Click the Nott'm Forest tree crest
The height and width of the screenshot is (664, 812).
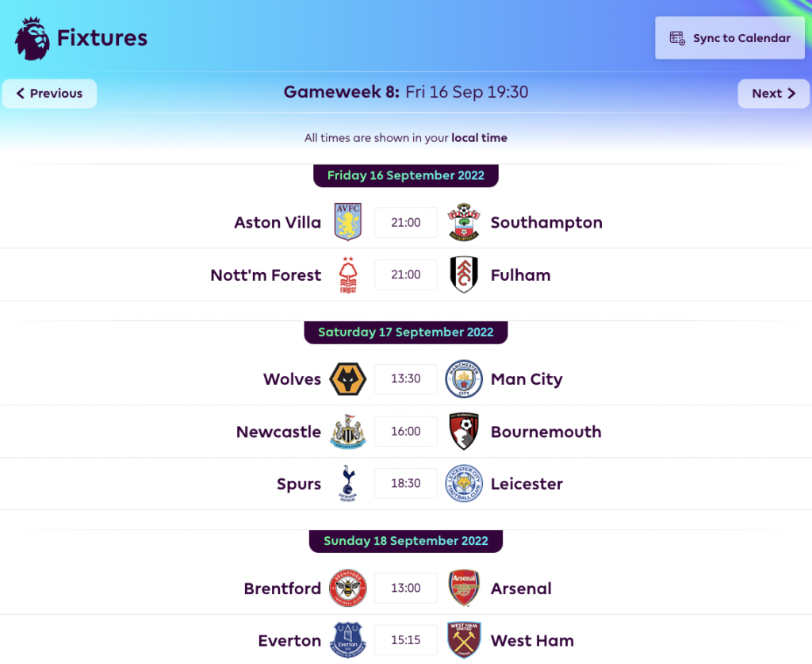click(x=347, y=274)
